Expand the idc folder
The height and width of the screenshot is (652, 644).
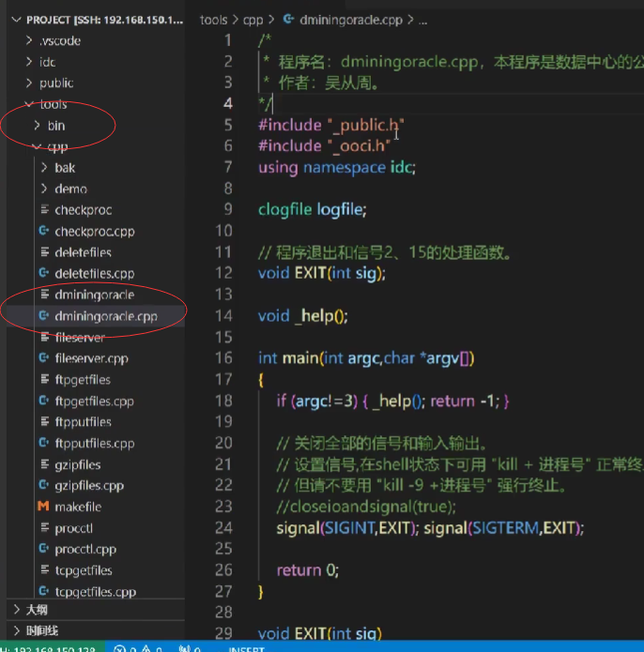29,62
